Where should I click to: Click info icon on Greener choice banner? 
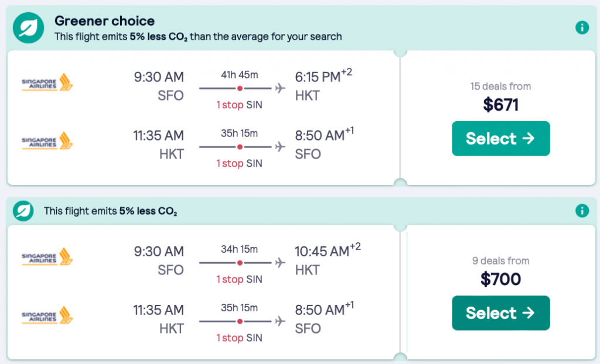(x=581, y=28)
